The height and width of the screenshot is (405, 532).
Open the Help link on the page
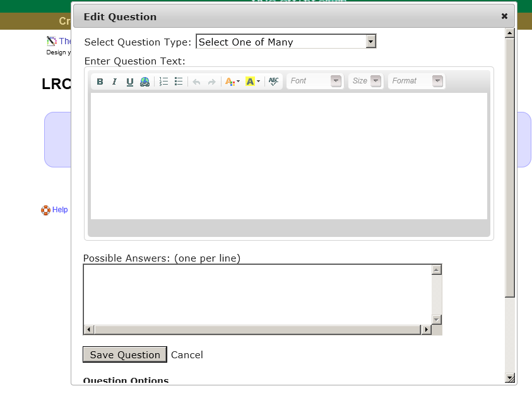[x=60, y=210]
